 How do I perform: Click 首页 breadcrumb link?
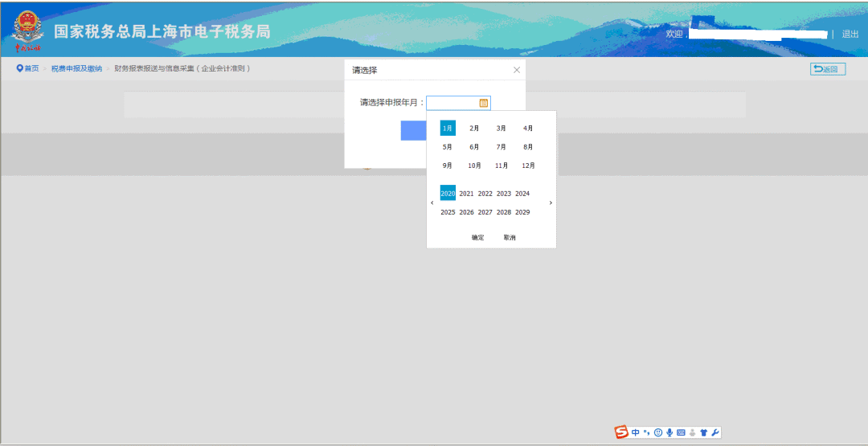(28, 69)
